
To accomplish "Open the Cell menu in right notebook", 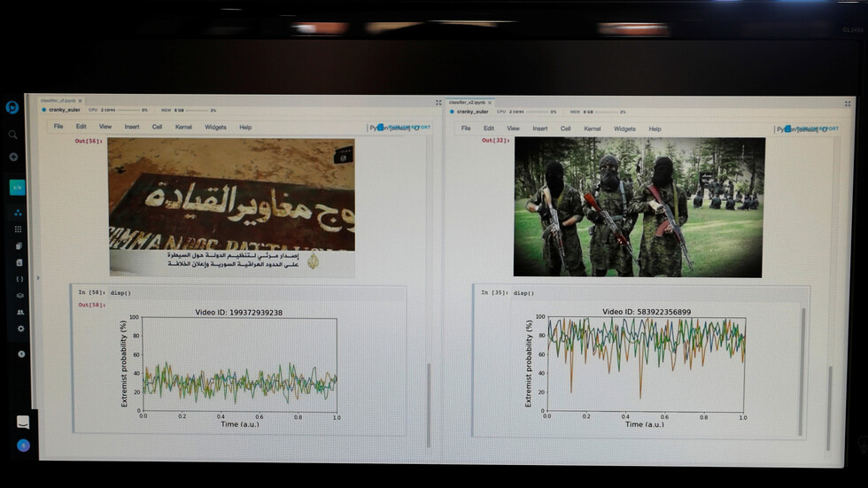I will click(x=565, y=129).
